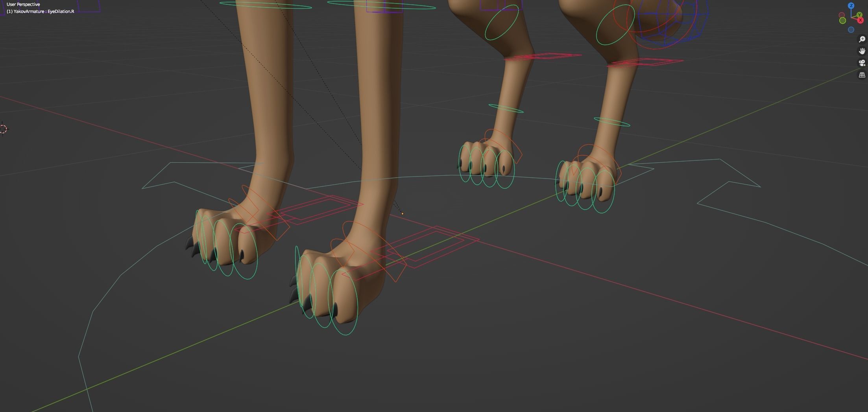Toggle the camera view icon
Screen dimensions: 868x412
(862, 63)
